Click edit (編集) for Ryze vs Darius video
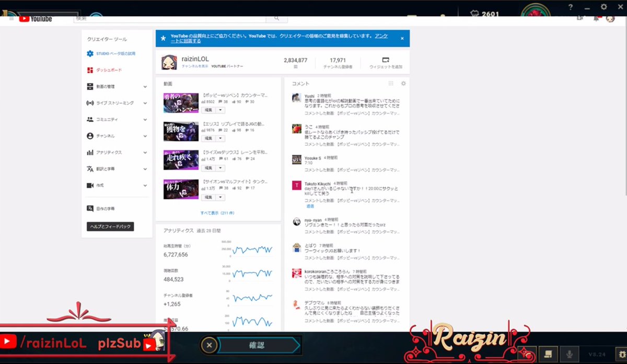 pyautogui.click(x=208, y=168)
